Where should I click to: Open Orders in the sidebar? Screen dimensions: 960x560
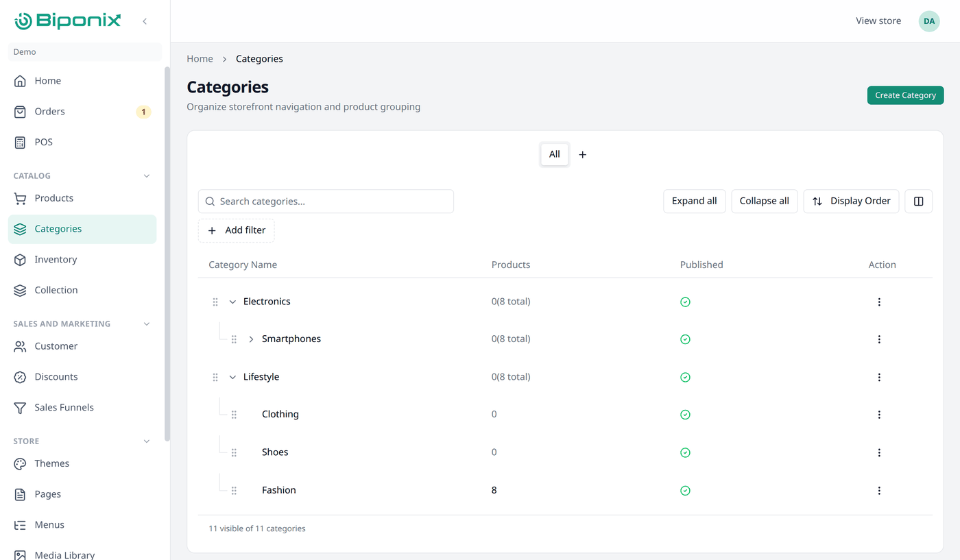coord(82,112)
